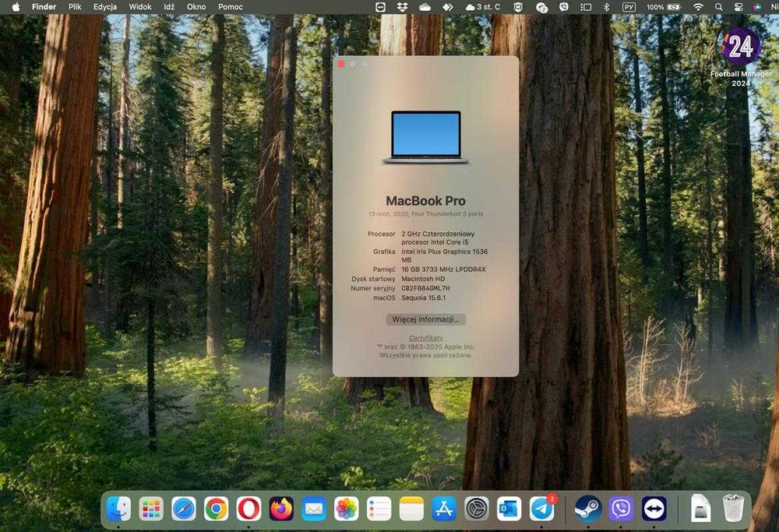
Task: Open the Mail app in the Dock
Action: [x=314, y=509]
